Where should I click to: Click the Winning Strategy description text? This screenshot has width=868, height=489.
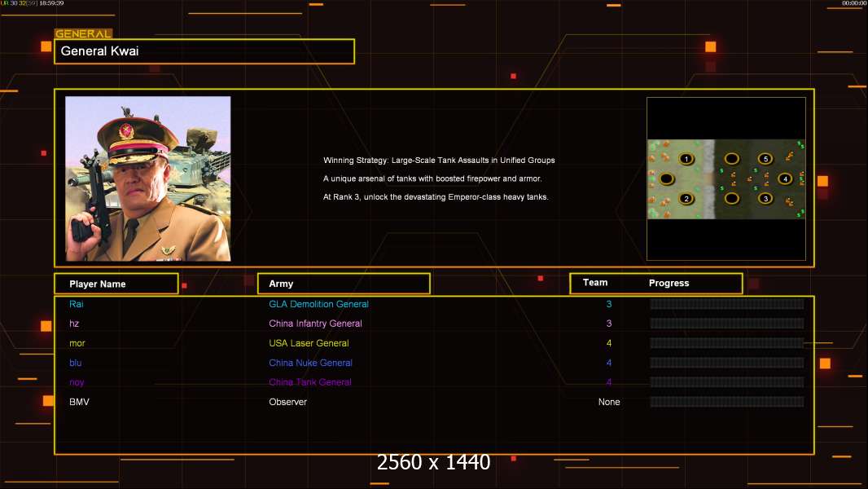pyautogui.click(x=439, y=161)
